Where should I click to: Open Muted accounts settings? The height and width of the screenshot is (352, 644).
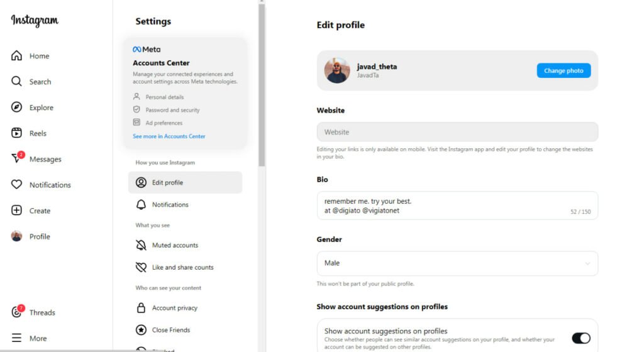pos(175,245)
